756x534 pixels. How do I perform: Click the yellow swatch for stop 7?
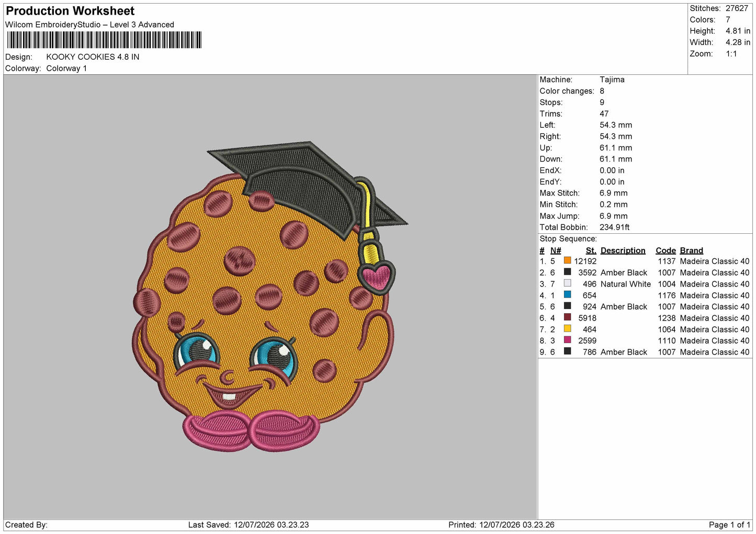pos(567,328)
